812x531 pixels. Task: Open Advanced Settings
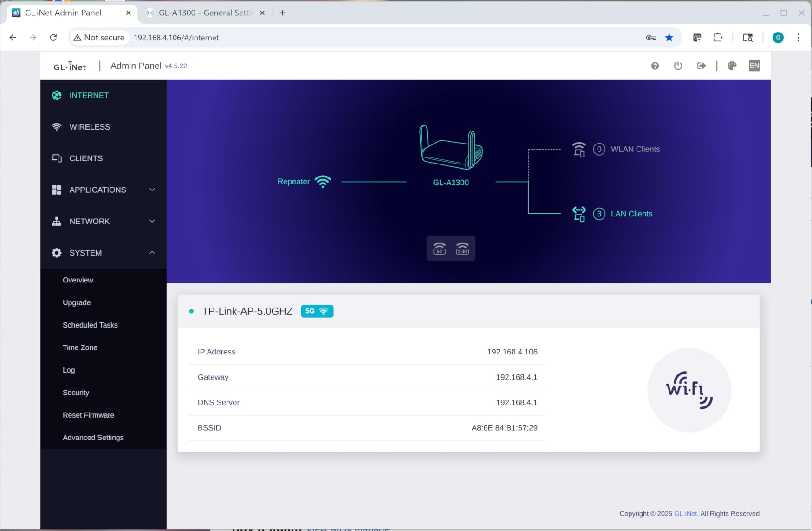point(93,438)
